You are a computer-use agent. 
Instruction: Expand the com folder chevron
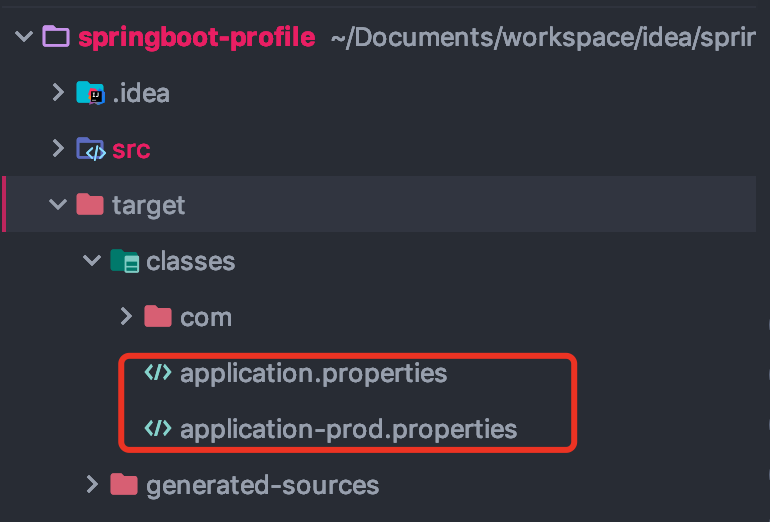click(x=126, y=317)
